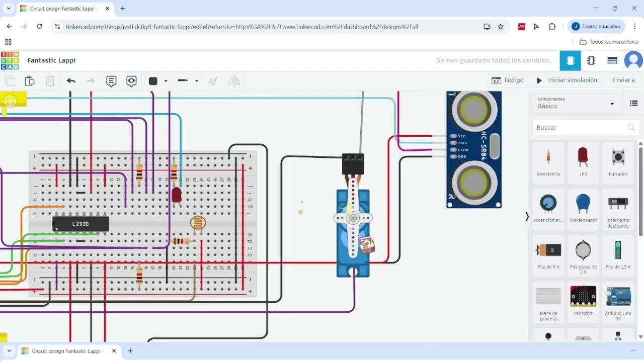This screenshot has width=644, height=362.
Task: Choose the Arduino Uno R3 component
Action: (x=618, y=302)
